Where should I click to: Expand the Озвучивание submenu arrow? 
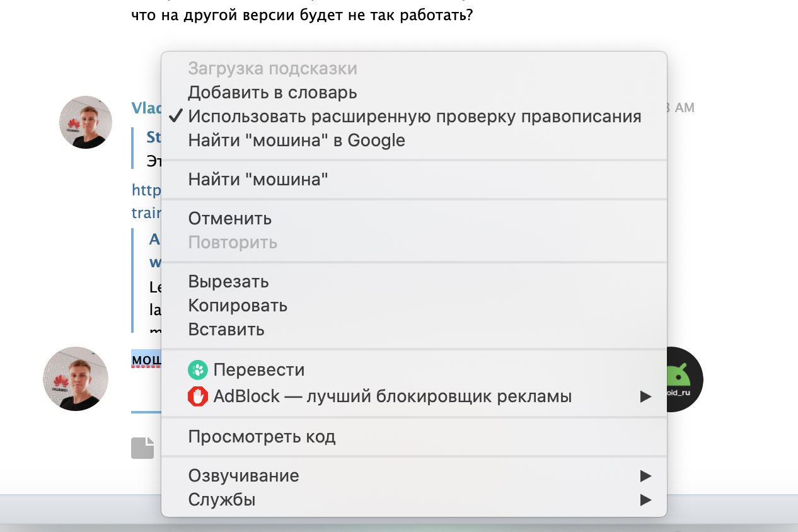click(645, 475)
